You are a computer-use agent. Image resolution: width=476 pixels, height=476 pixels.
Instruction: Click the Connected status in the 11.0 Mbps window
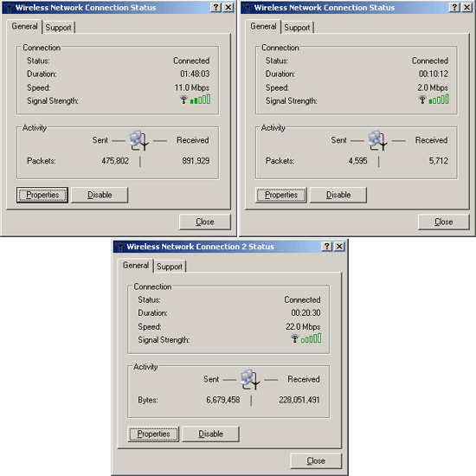click(191, 61)
